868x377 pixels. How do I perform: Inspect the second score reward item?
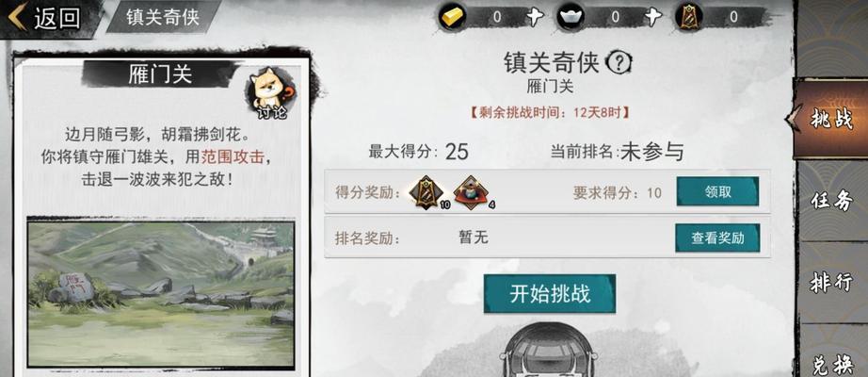(x=471, y=192)
